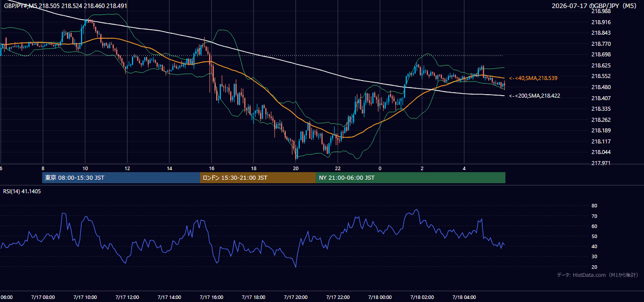The image size is (644, 302).
Task: Click hour tick 22 under the price chart
Action: coord(338,169)
